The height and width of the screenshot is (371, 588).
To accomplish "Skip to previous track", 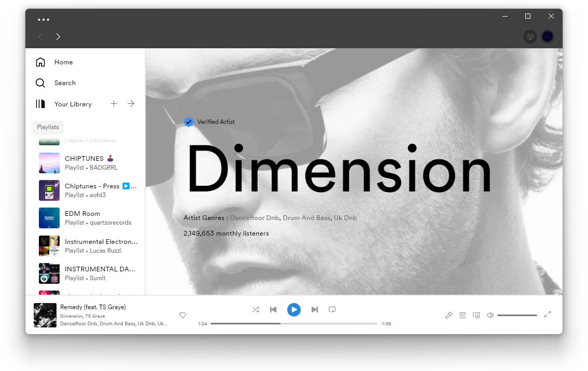I will (273, 309).
